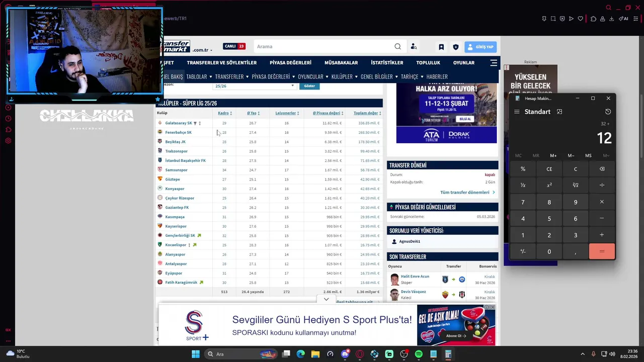Click the Calculator M+ memory button

(553, 156)
